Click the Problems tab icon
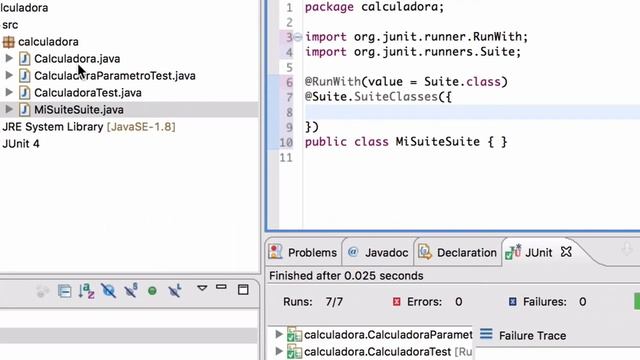 [276, 252]
